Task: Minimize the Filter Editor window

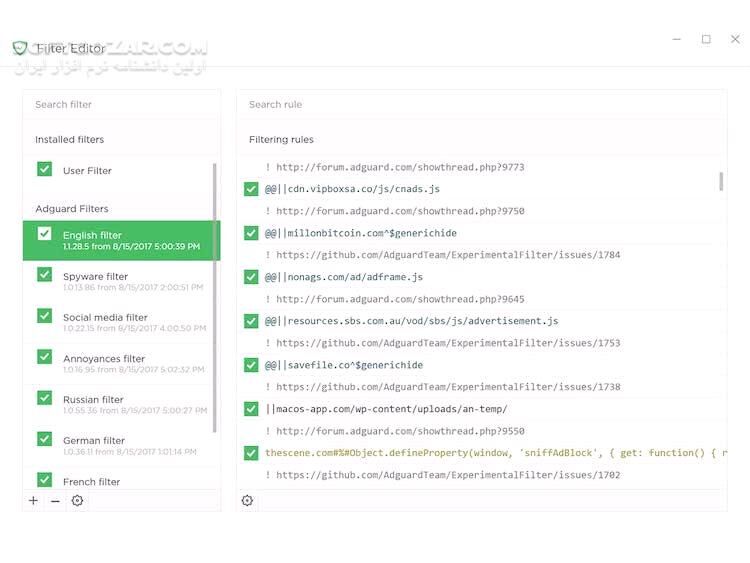Action: (677, 39)
